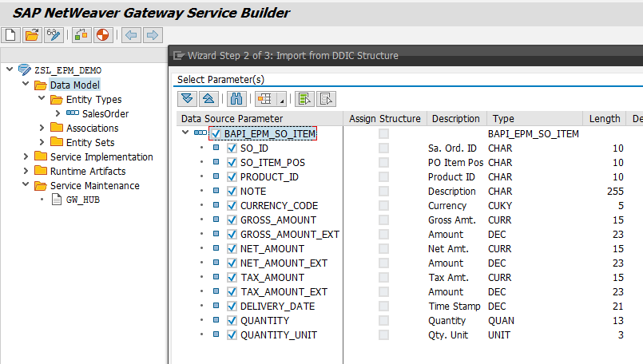This screenshot has height=364, width=643.
Task: Click the Deselect All icon
Action: 326,99
